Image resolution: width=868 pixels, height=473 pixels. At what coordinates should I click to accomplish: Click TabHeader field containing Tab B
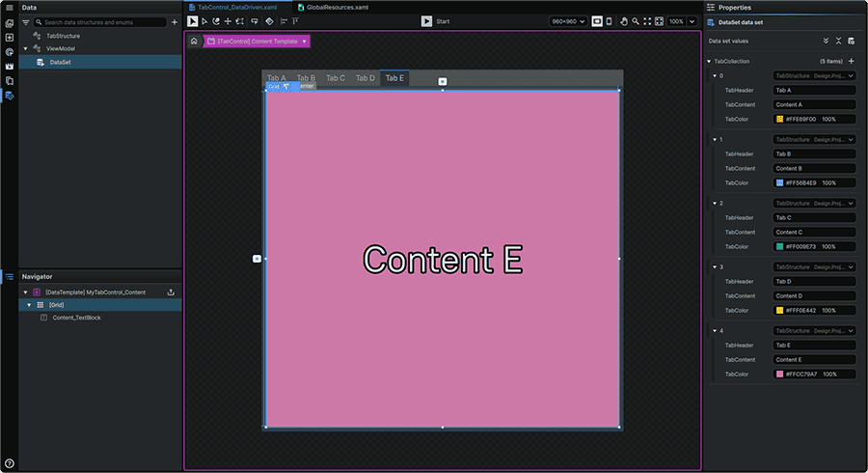pos(814,154)
